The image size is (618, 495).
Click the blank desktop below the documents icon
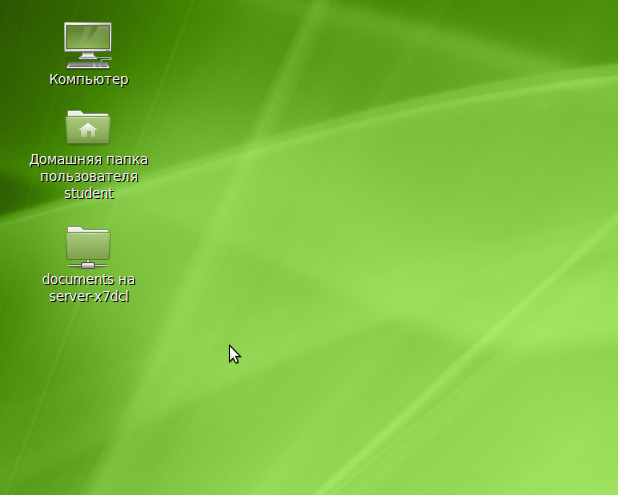[x=88, y=400]
